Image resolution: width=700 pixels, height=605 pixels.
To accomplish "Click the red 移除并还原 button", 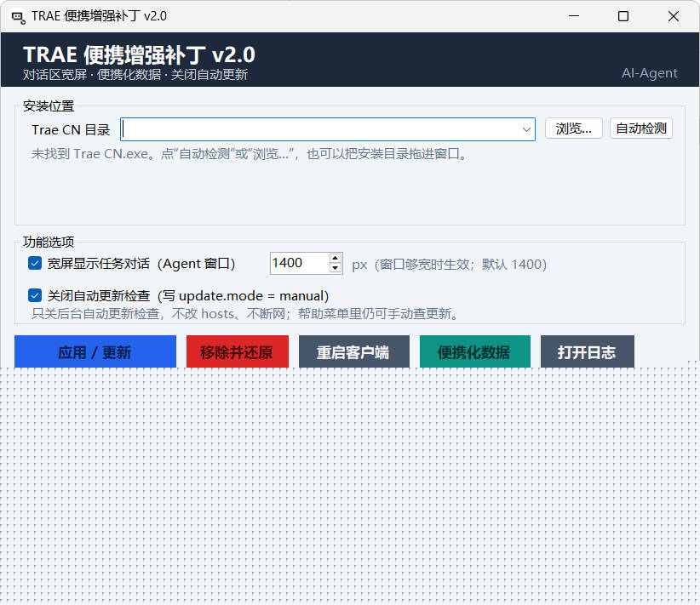I will [x=238, y=352].
